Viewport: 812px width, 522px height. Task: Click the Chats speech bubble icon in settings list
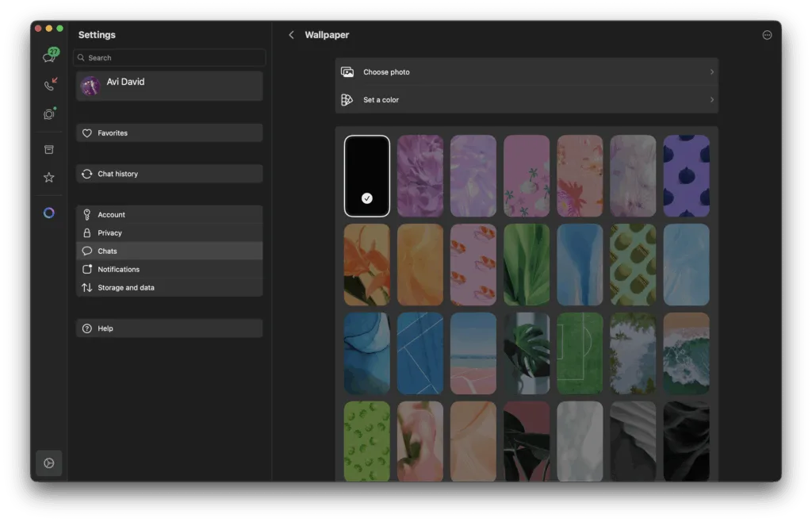coord(87,251)
